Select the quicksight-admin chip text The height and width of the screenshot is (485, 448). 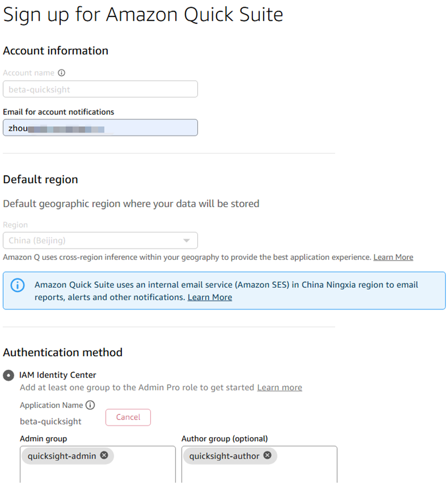point(62,456)
